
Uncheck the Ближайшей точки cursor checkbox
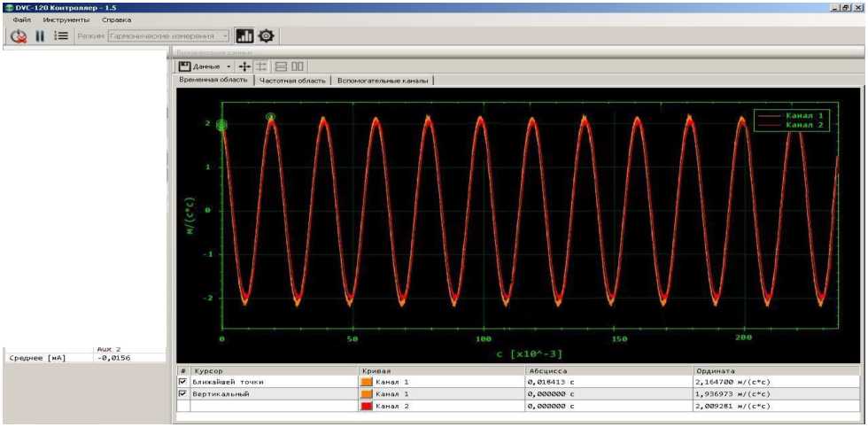pyautogui.click(x=183, y=382)
